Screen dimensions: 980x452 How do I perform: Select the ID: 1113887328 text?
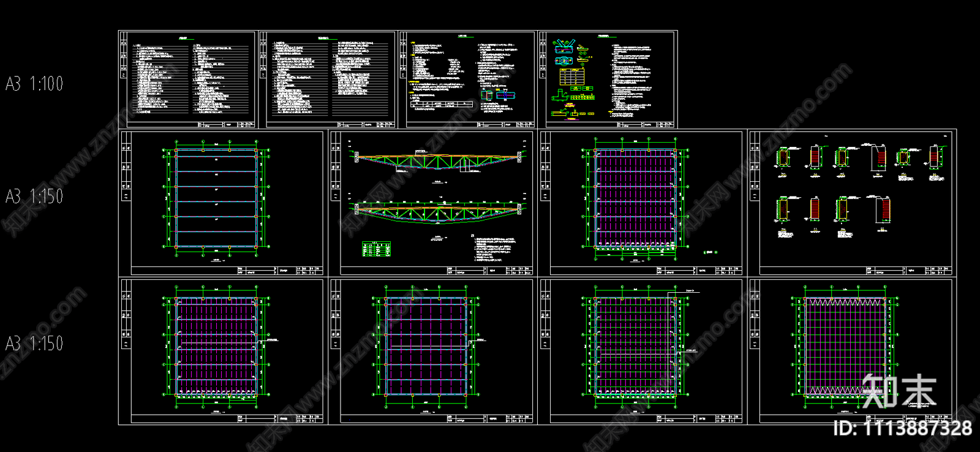pyautogui.click(x=902, y=428)
